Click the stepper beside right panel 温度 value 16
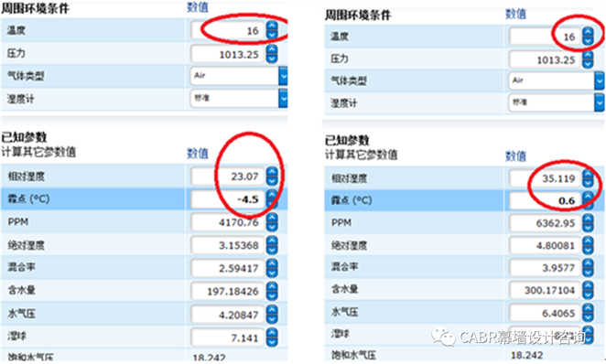Viewport: 606px width, 364px height. coord(589,37)
